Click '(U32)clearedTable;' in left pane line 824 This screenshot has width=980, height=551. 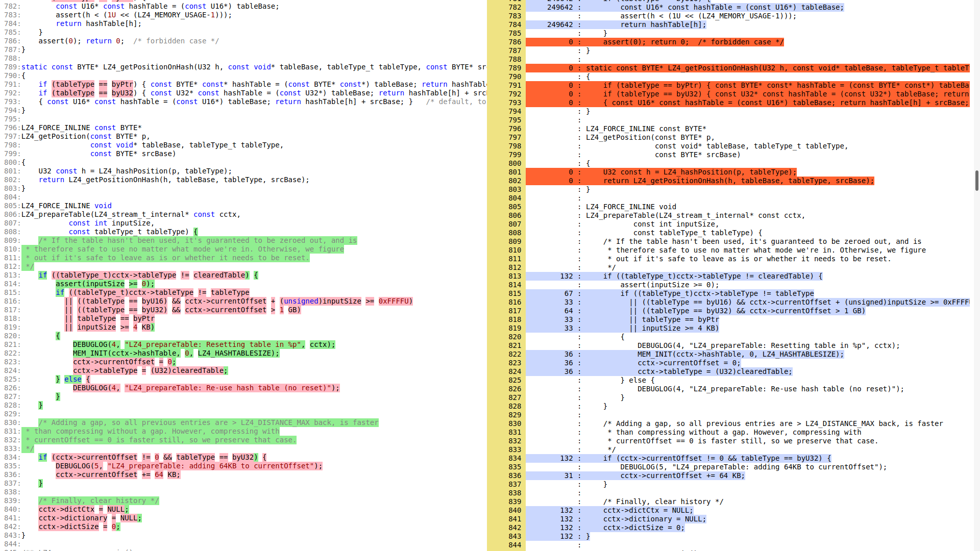tap(189, 370)
